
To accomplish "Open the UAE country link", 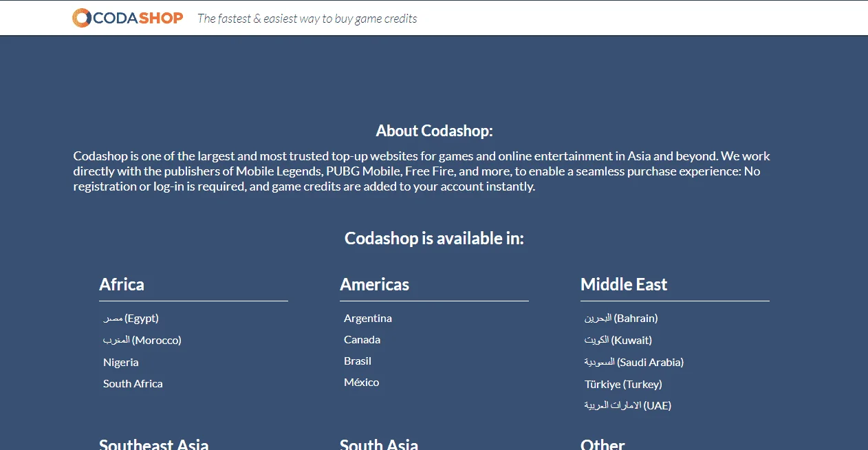I will pyautogui.click(x=628, y=405).
